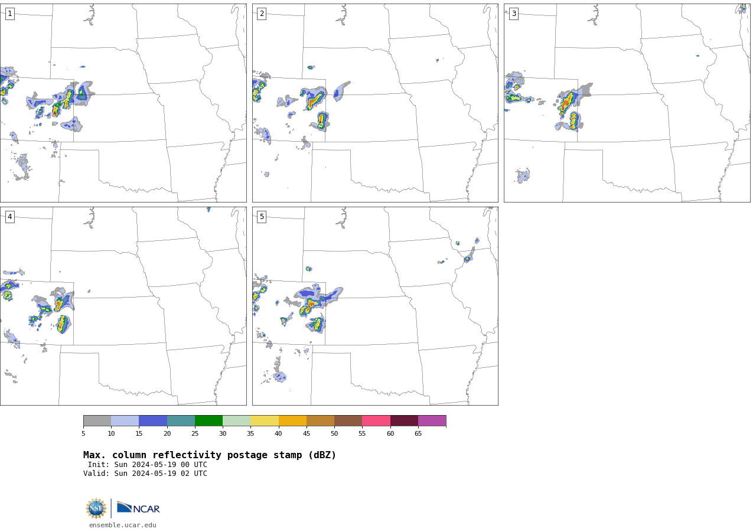This screenshot has height=532, width=756.
Task: Click the colorbar tick label 65
Action: click(x=418, y=434)
